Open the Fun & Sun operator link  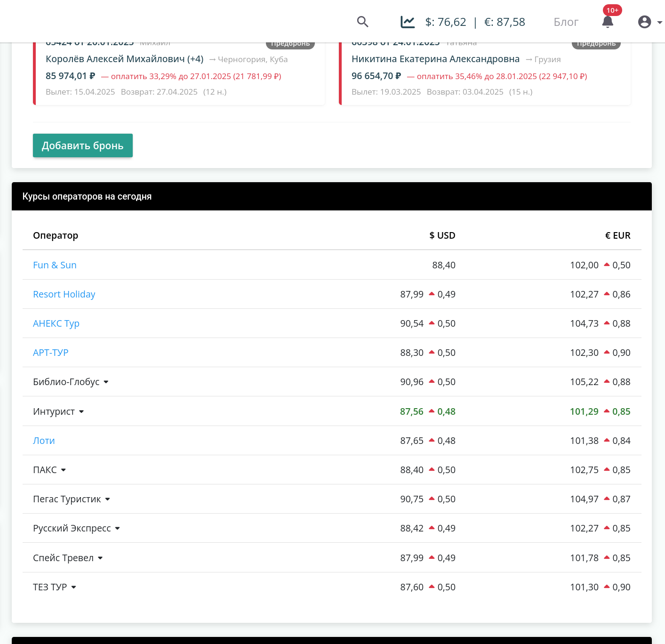(x=55, y=265)
